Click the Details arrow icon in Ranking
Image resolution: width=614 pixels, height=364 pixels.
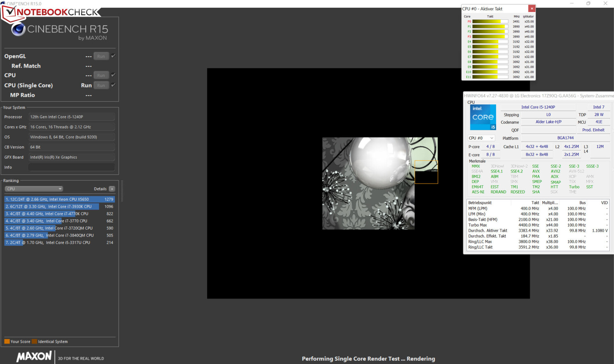pos(112,189)
